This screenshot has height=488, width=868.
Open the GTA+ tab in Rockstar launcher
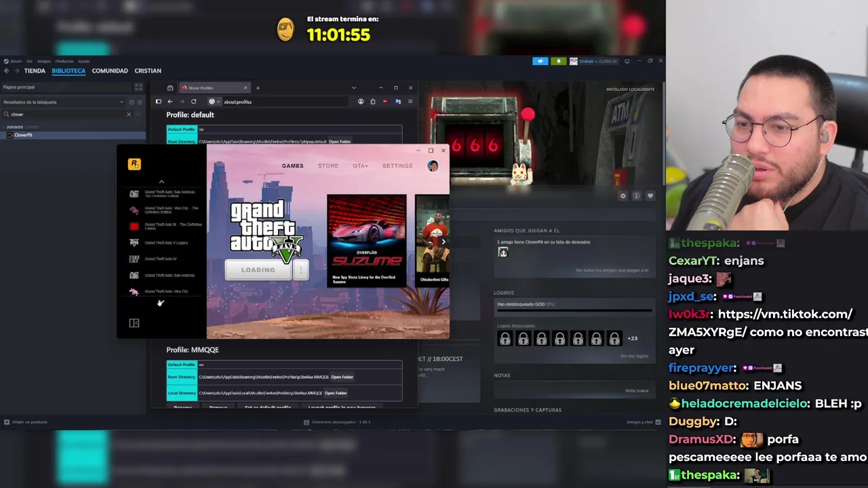pyautogui.click(x=360, y=166)
